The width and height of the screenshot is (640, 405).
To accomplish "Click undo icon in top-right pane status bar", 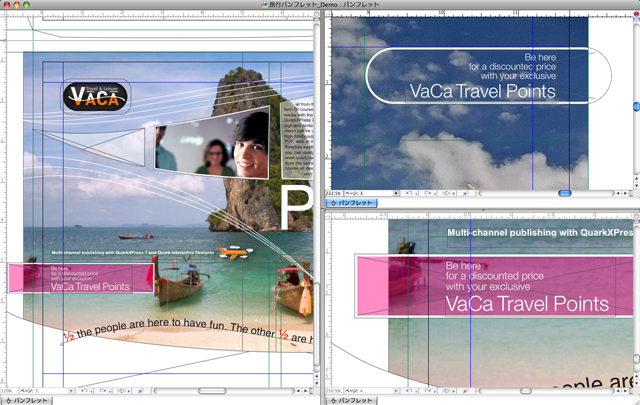I will pos(409,193).
